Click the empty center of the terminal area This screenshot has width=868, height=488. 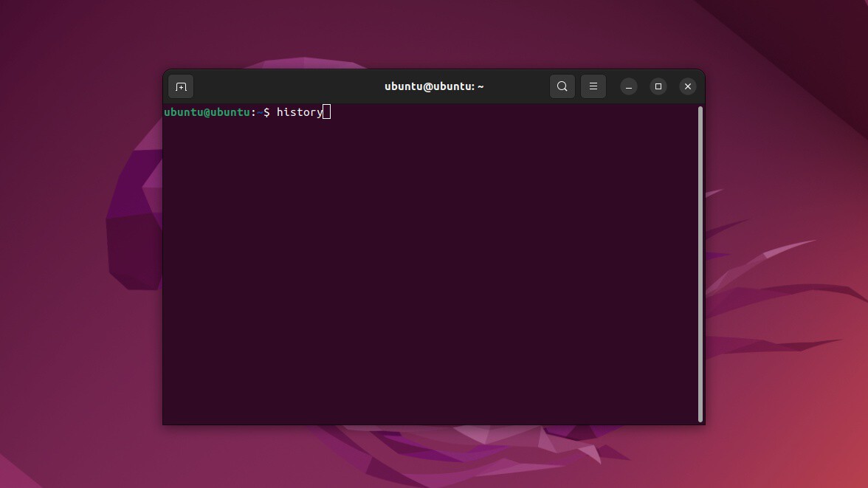(431, 266)
